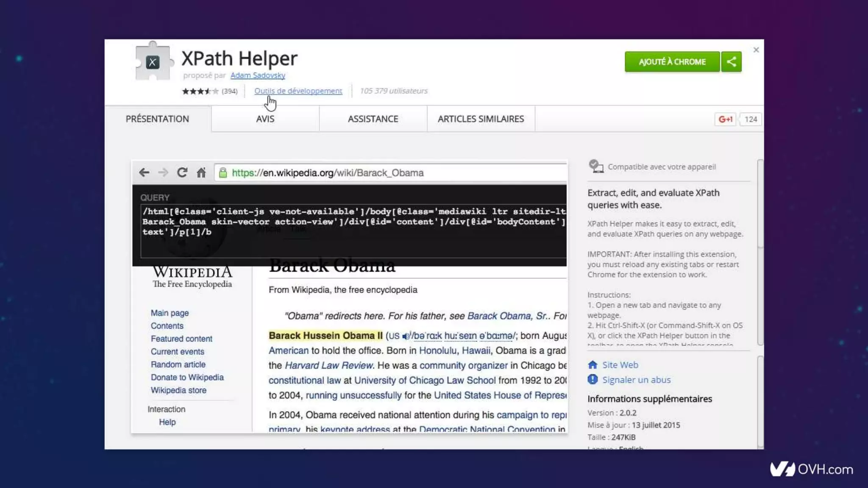Close the extension details dialog

tap(756, 50)
